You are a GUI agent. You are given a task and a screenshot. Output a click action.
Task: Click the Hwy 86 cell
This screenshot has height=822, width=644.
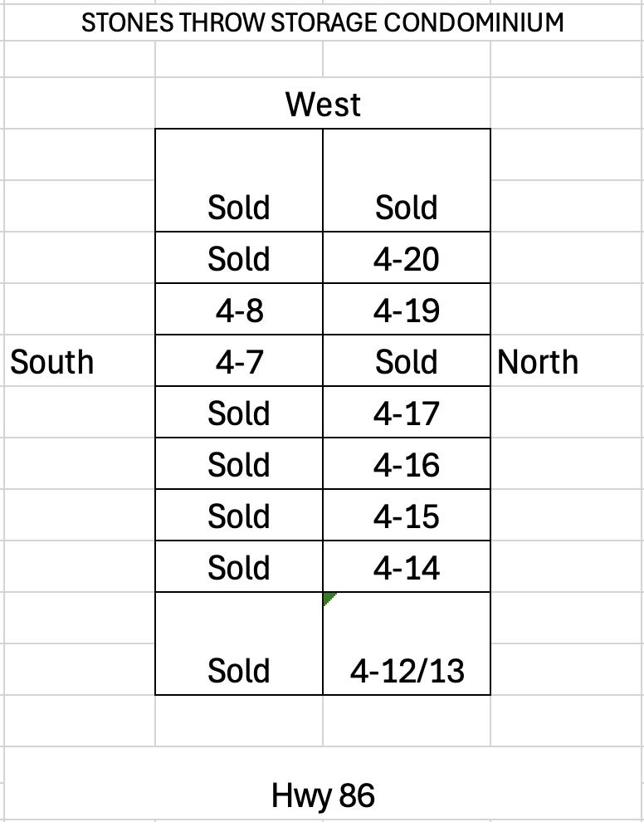tap(323, 795)
